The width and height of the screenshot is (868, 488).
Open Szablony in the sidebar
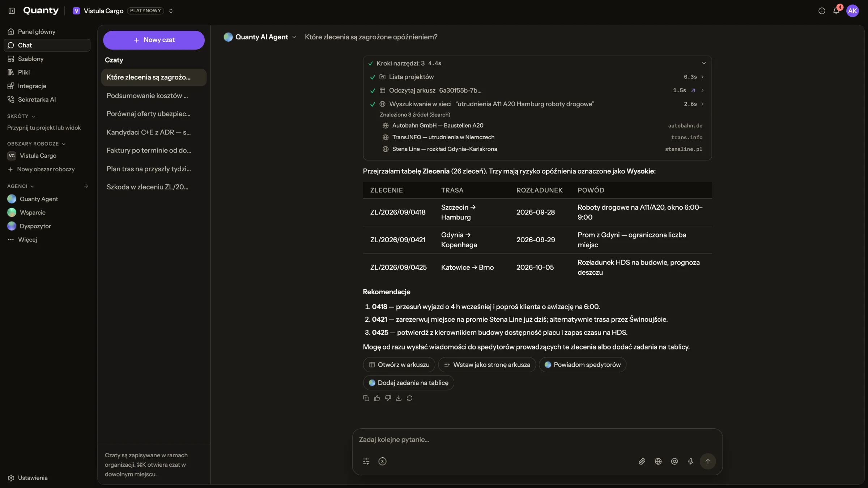(47, 59)
